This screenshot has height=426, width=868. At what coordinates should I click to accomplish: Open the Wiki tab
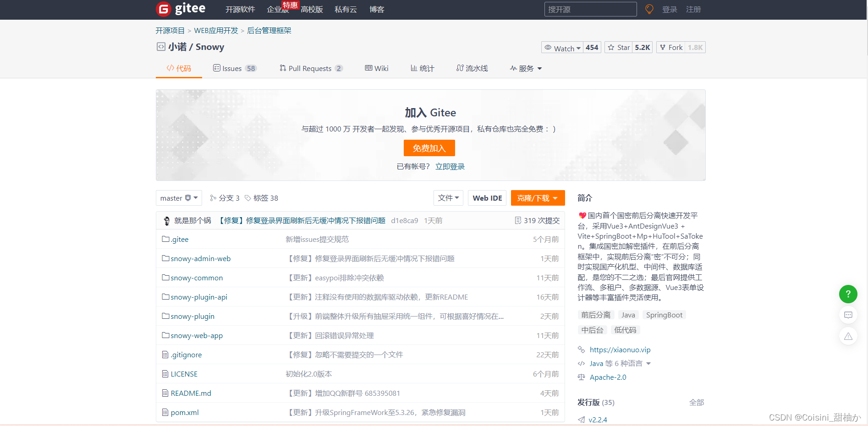coord(377,68)
